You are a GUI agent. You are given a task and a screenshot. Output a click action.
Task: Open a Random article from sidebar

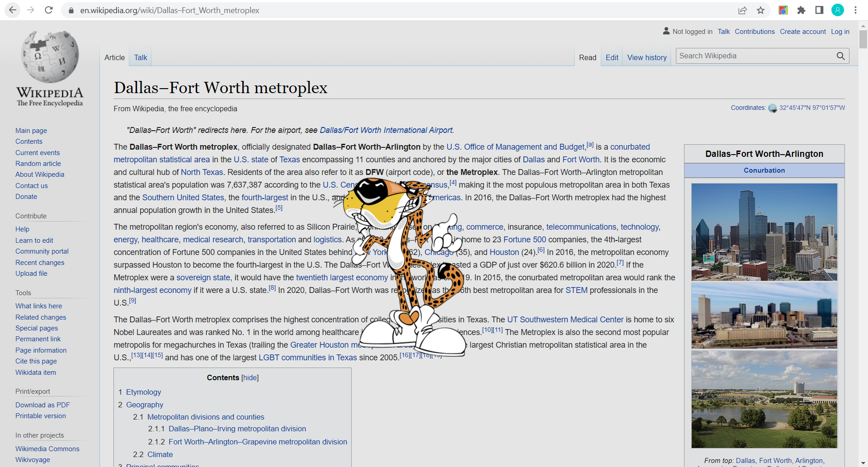(38, 164)
